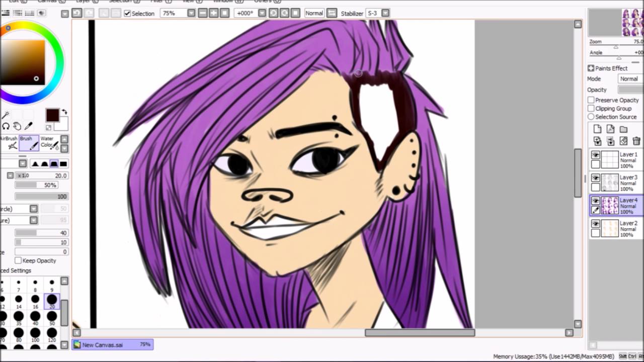Open the rotation angle dropdown arrow
The image size is (644, 362).
(x=262, y=13)
